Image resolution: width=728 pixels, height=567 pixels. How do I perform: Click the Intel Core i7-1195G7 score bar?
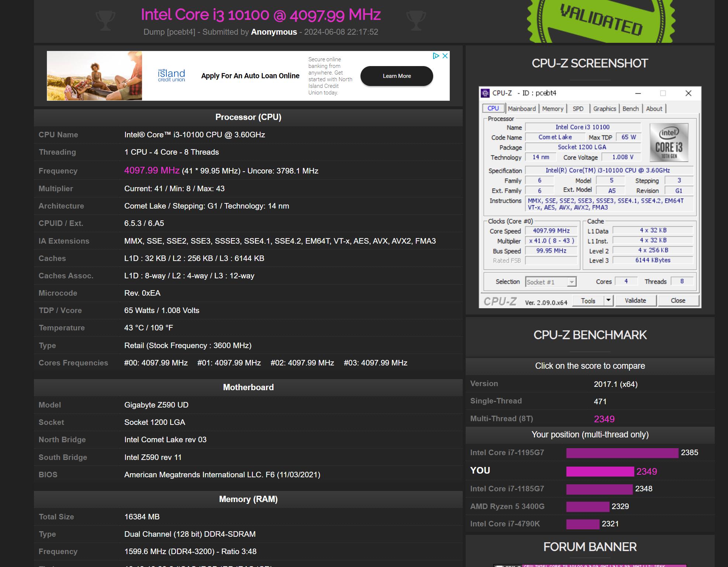622,453
